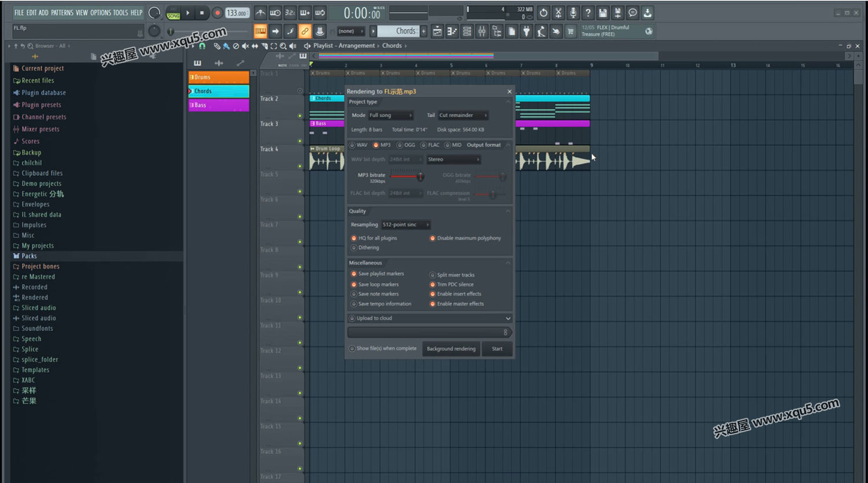The height and width of the screenshot is (483, 868).
Task: Click the tempo 133.000 field
Action: 237,13
